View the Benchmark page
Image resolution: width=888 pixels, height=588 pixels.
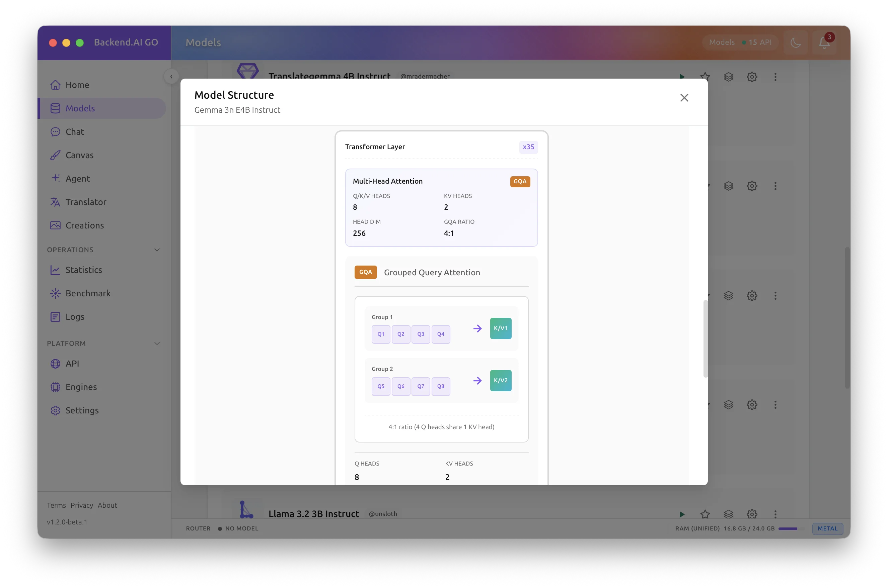88,293
